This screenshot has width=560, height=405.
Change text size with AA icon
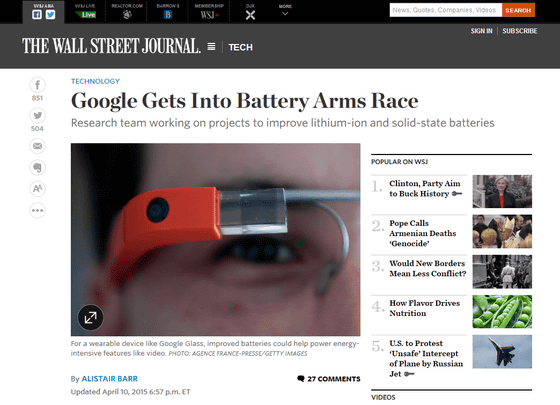point(38,189)
